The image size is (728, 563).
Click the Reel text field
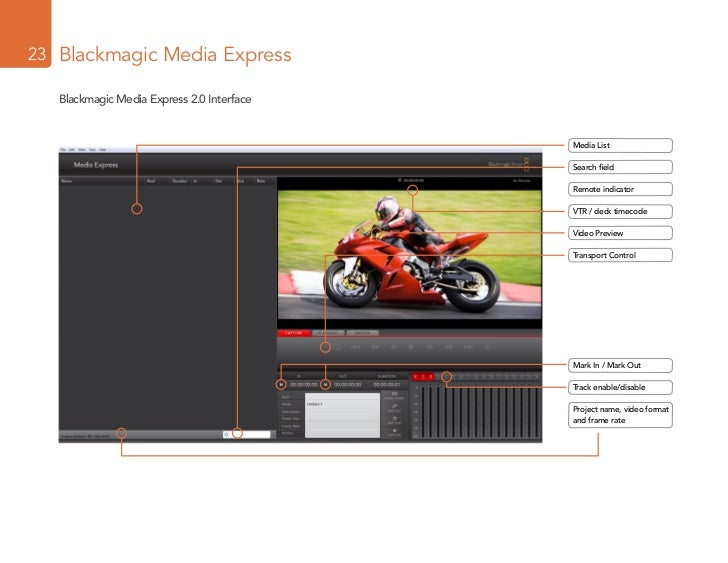pyautogui.click(x=342, y=397)
